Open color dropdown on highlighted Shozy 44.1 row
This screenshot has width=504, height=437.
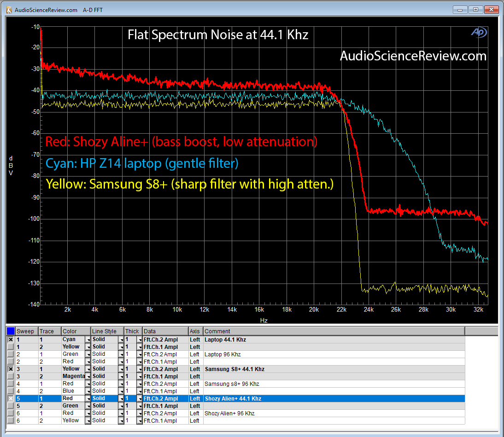coord(88,399)
